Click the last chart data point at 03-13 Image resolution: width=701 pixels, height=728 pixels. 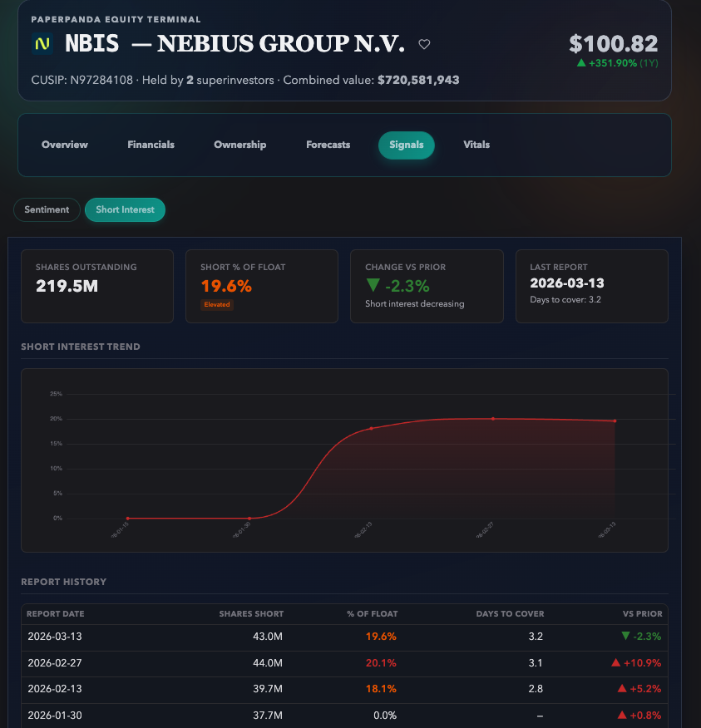pos(615,421)
